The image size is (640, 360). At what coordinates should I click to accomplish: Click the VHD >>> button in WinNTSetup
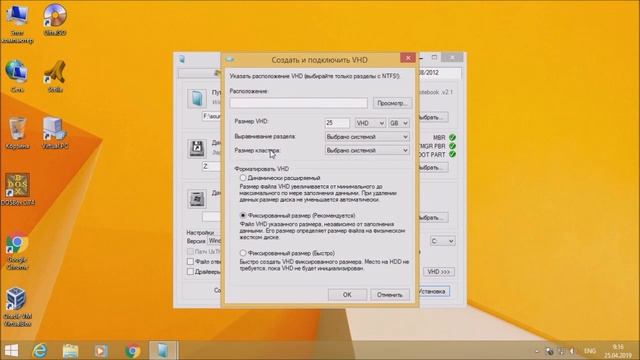(439, 271)
